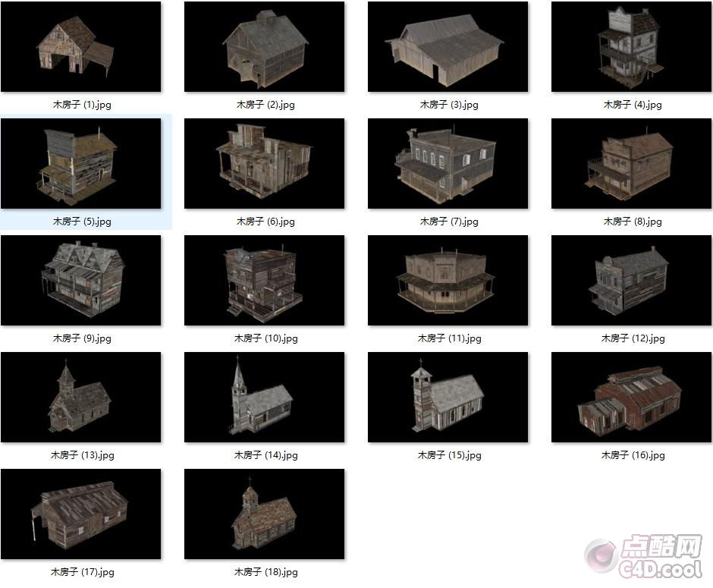Screen dimensions: 713x588
Task: Select the thumbnail of 木房子 (10).jpg
Action: (264, 281)
